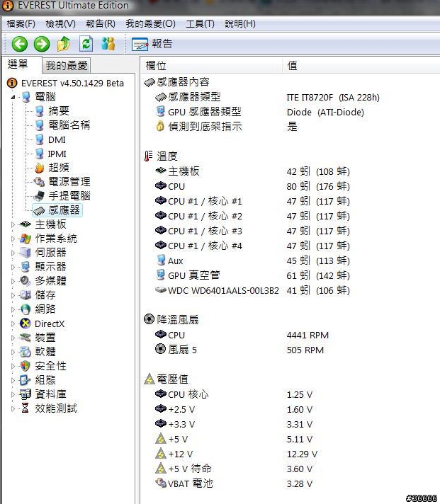Open the 說明(H) menu

(240, 24)
